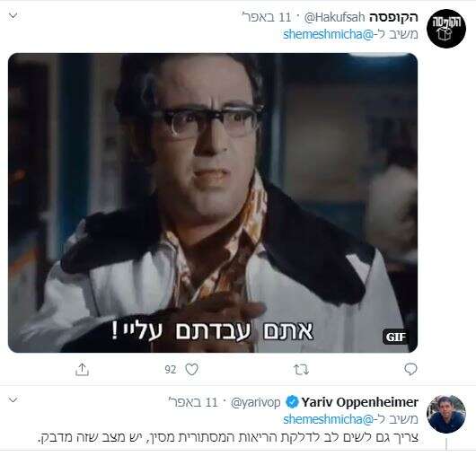
Task: Click the reply icon under the GIF tweet
Action: point(410,369)
